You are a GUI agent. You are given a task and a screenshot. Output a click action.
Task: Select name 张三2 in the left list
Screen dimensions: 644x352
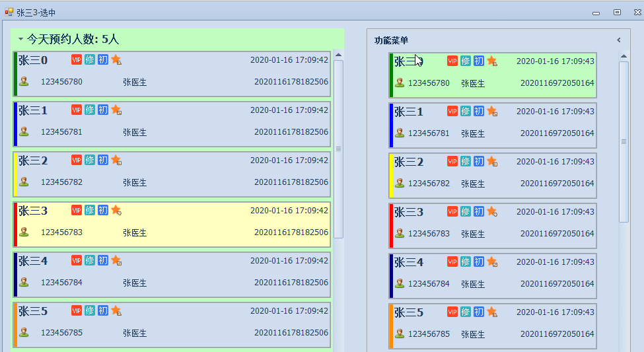coord(33,160)
